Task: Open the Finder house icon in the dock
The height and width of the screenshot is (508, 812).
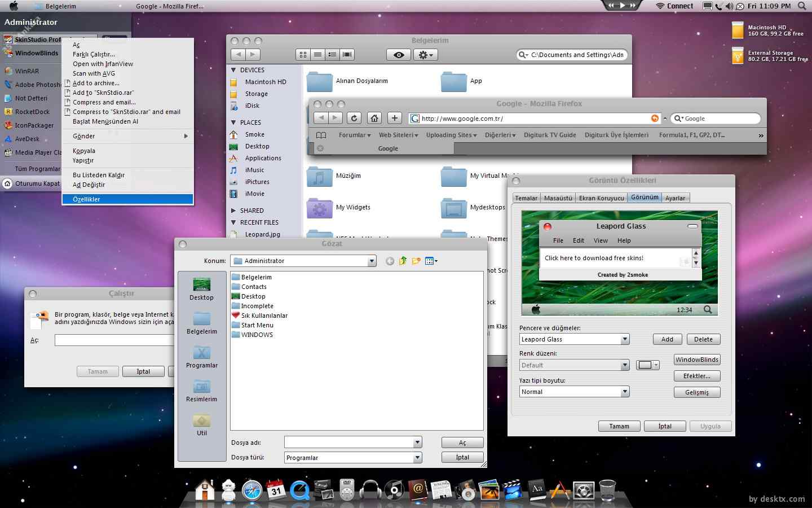Action: tap(205, 490)
